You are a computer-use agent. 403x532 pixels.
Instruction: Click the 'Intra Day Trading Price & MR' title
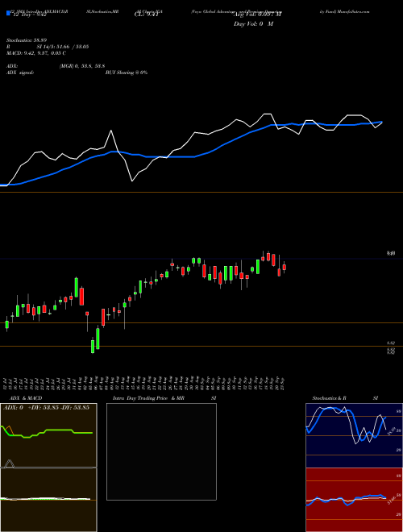pos(148,398)
